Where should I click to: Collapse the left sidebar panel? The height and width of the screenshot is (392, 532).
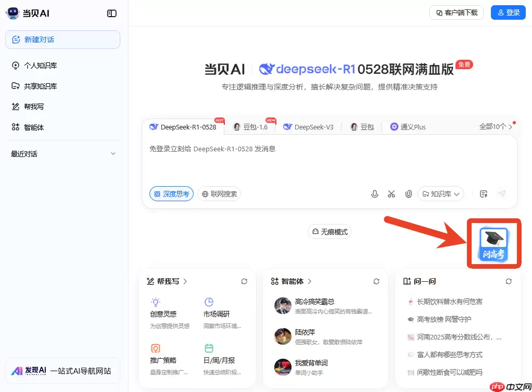click(x=111, y=13)
